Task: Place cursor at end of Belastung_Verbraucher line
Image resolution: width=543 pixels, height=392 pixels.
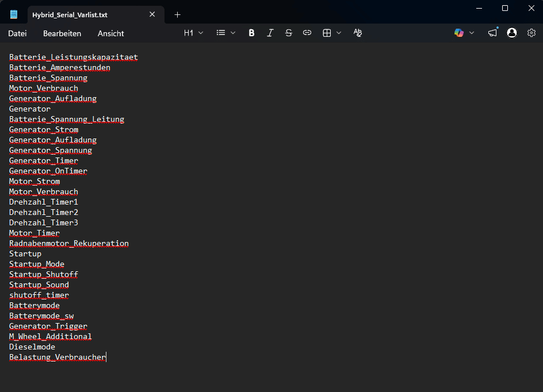Action: tap(106, 358)
